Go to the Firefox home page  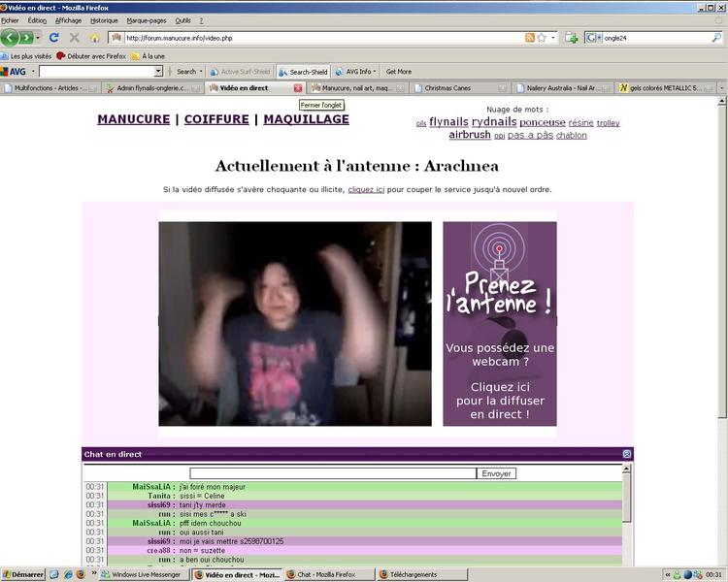pos(95,38)
